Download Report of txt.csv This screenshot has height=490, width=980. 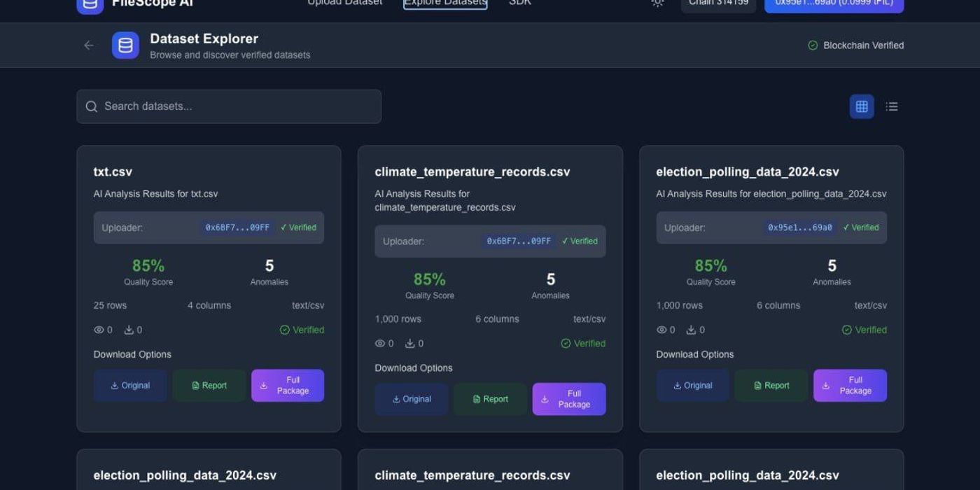point(209,386)
